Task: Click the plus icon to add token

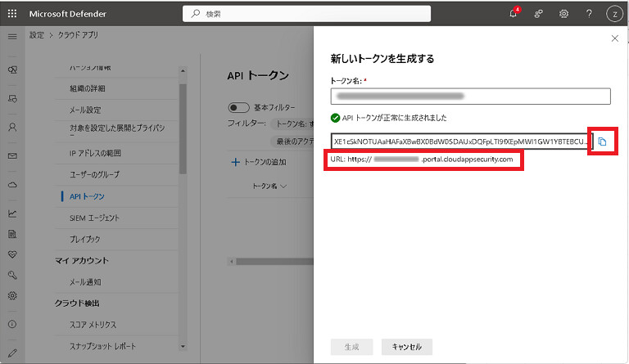Action: [x=236, y=162]
